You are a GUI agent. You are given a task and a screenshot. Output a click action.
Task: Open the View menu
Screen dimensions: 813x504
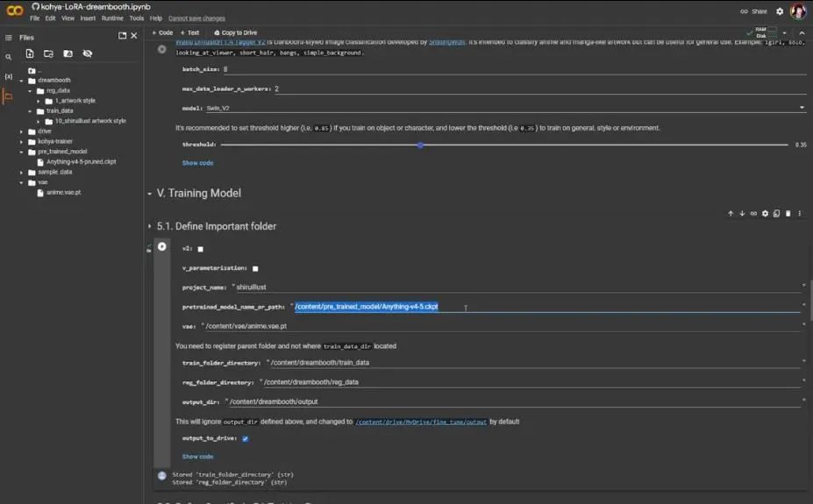pos(68,18)
